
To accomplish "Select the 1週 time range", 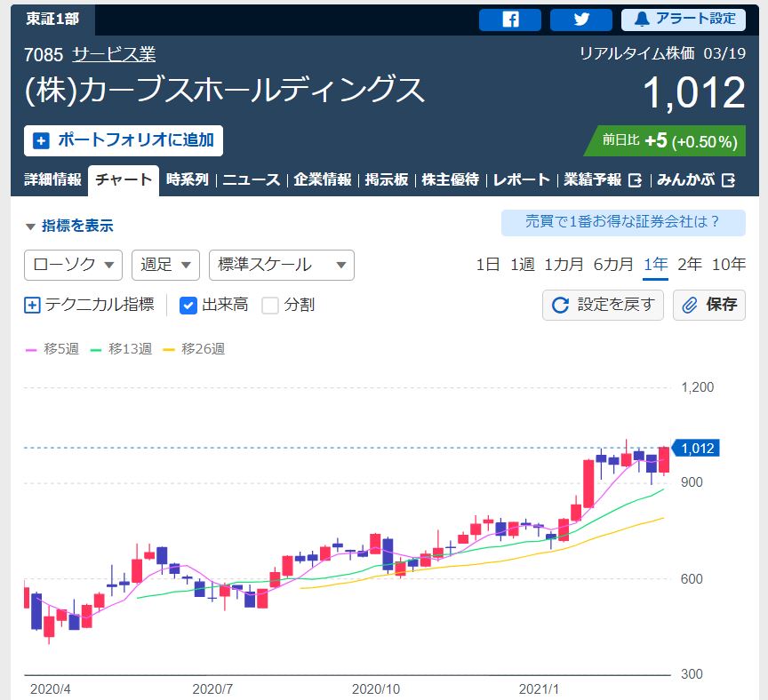I will point(522,265).
